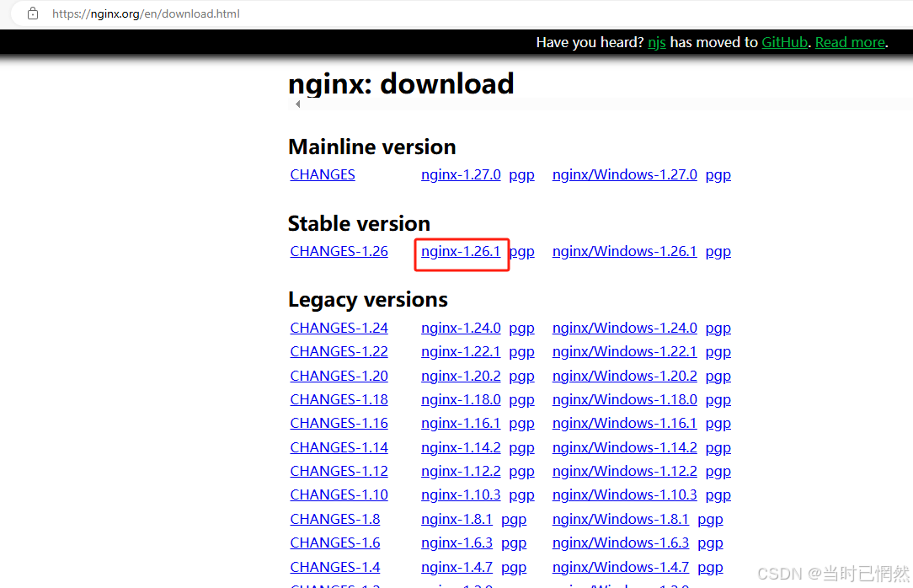
Task: Download legacy nginx-1.22.1 source
Action: tap(461, 351)
